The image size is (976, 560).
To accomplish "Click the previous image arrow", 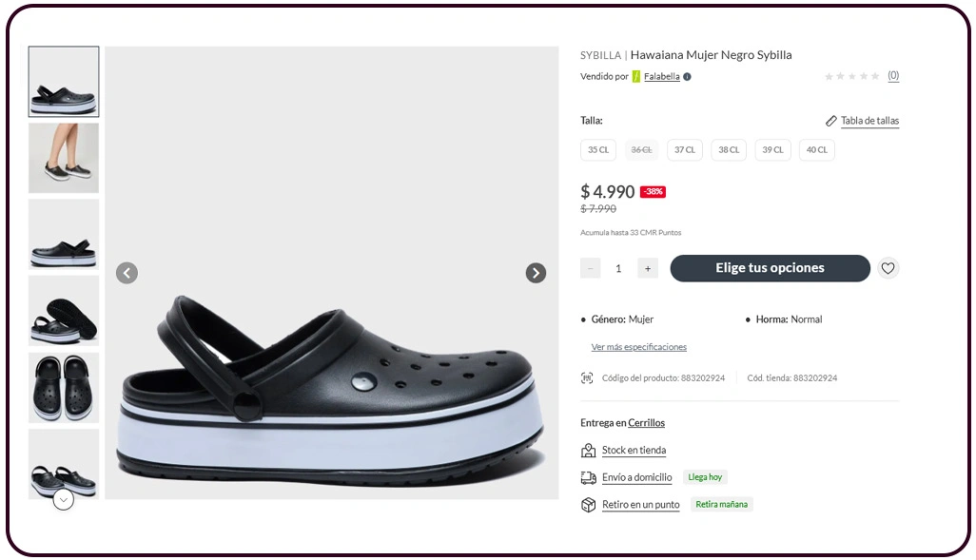I will (127, 273).
